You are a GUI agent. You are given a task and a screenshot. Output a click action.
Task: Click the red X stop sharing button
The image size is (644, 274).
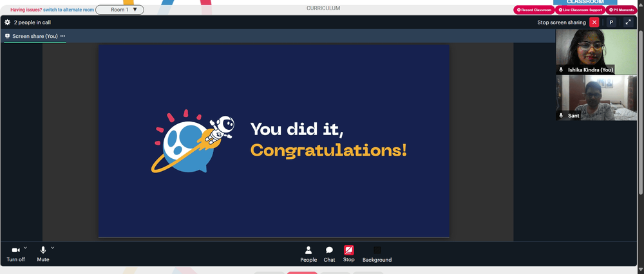[594, 22]
